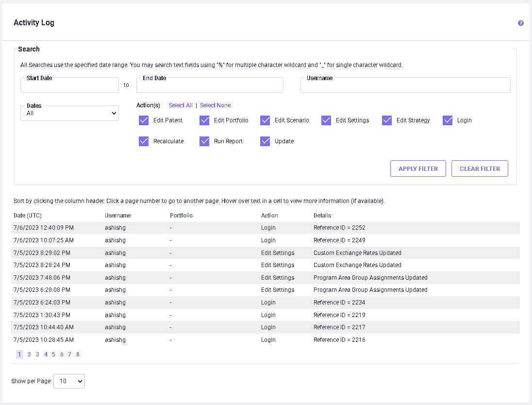This screenshot has height=405, width=532.
Task: Click the Select All link
Action: tap(181, 105)
